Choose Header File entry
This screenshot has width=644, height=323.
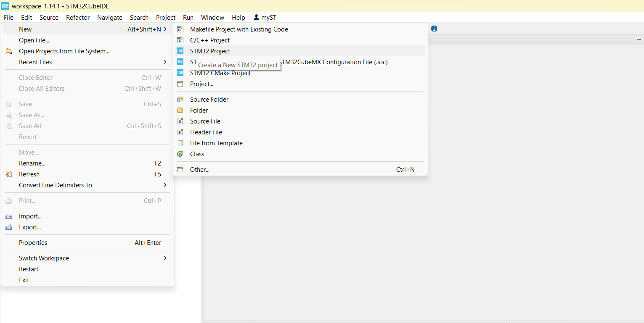(300, 132)
